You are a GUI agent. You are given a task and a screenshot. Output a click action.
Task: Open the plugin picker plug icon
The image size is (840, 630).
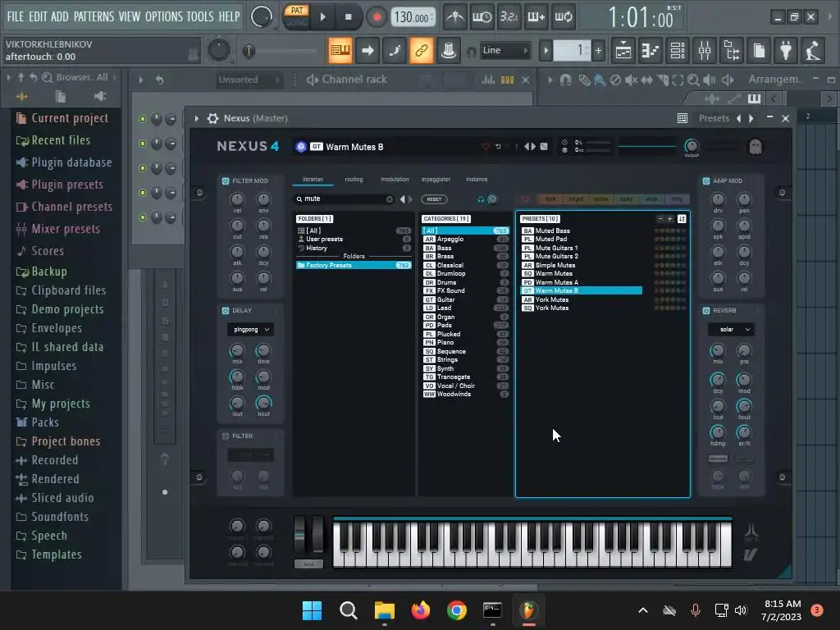[786, 50]
